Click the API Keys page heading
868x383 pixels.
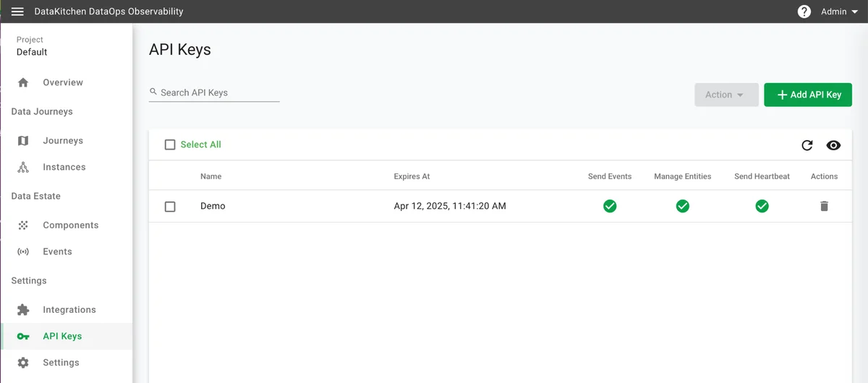(180, 50)
